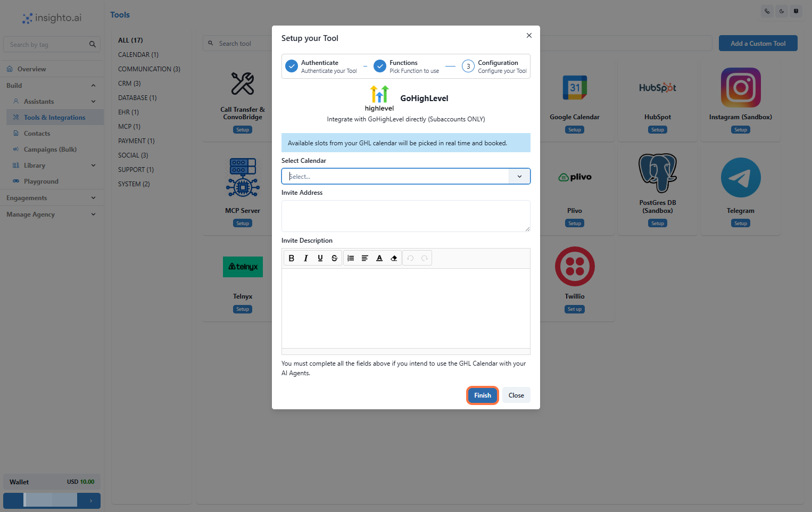Image resolution: width=812 pixels, height=512 pixels.
Task: Click the MCP Server icon
Action: [x=243, y=177]
